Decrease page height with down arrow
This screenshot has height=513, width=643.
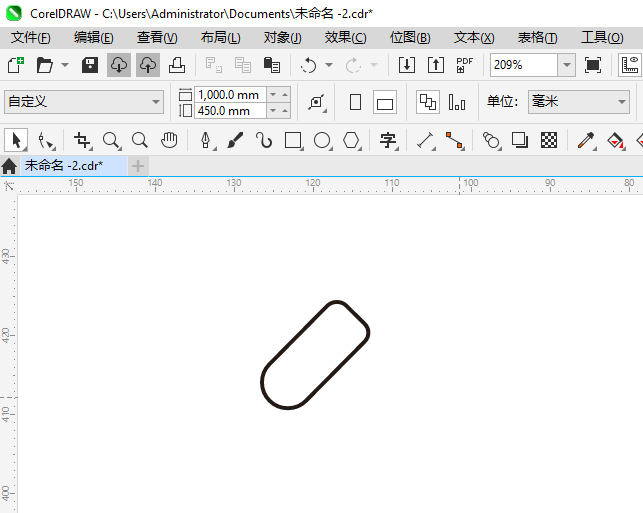(x=273, y=111)
